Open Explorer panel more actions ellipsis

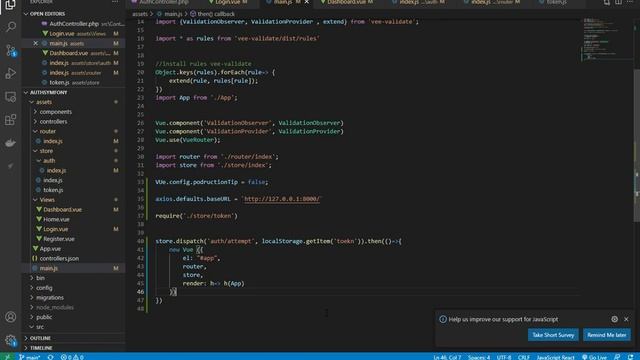click(115, 2)
